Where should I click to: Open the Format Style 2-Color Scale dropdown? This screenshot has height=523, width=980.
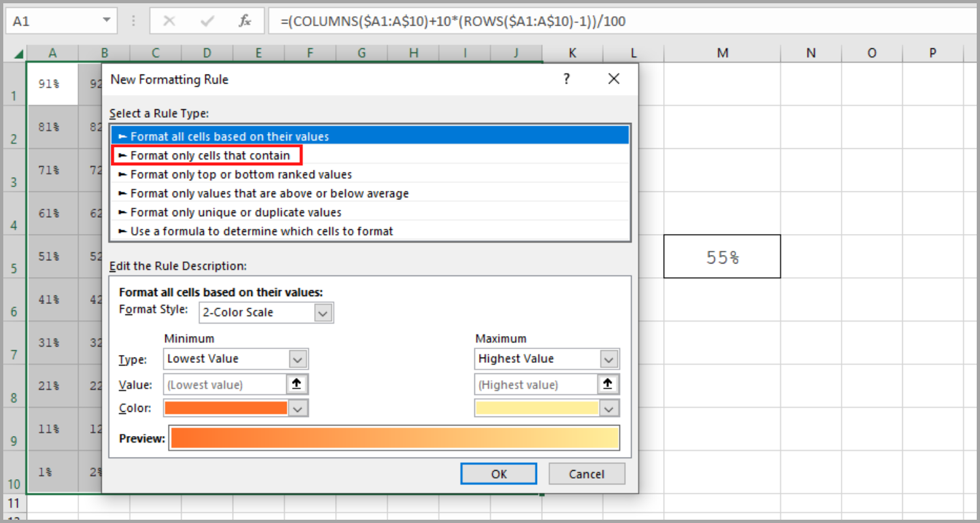(x=323, y=312)
